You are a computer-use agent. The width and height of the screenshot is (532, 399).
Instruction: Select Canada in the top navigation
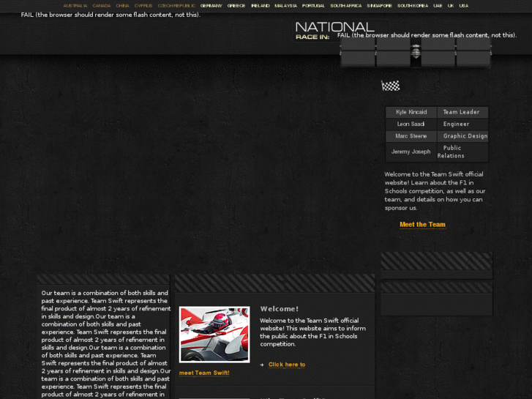click(x=102, y=6)
